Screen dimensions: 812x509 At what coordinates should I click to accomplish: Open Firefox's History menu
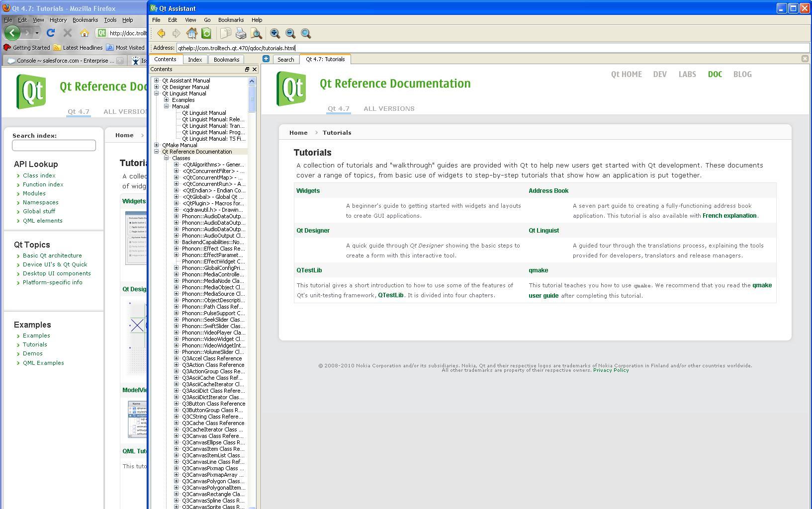click(x=58, y=20)
